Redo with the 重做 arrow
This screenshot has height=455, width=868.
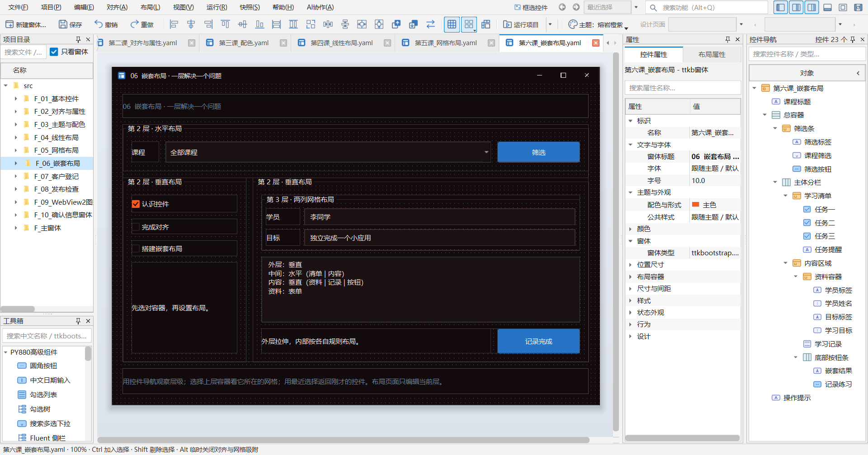[142, 24]
